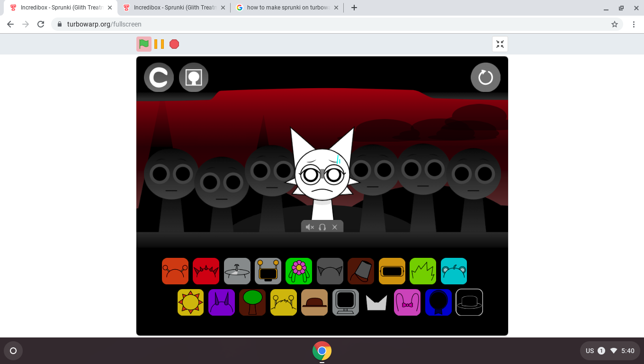644x364 pixels.
Task: Choose the green tile with pink flower icon
Action: 299,271
